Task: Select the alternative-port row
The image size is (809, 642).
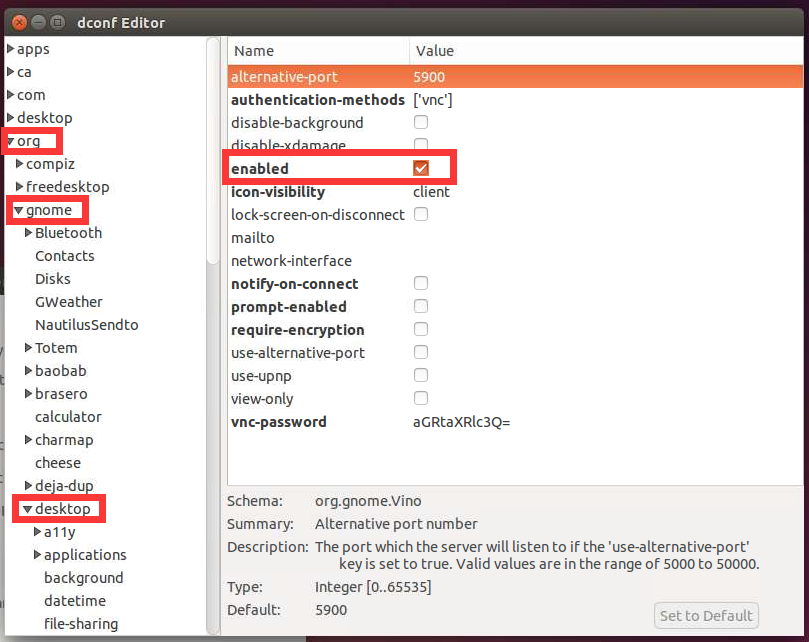Action: tap(515, 77)
